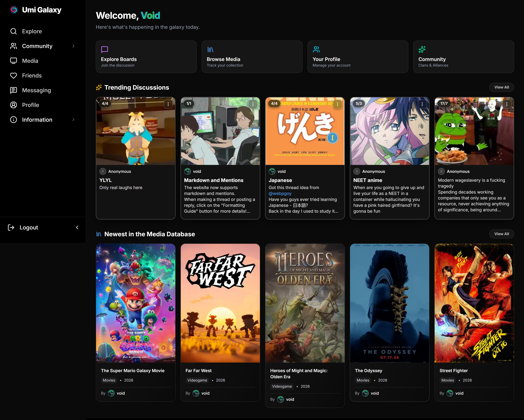Image resolution: width=524 pixels, height=420 pixels.
Task: Click the Street Fighter title text
Action: point(453,371)
